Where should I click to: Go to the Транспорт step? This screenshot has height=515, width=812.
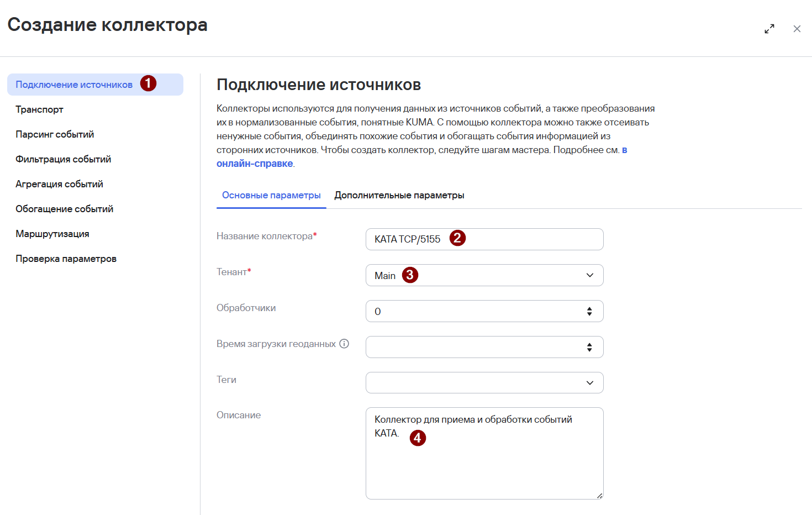click(x=40, y=109)
